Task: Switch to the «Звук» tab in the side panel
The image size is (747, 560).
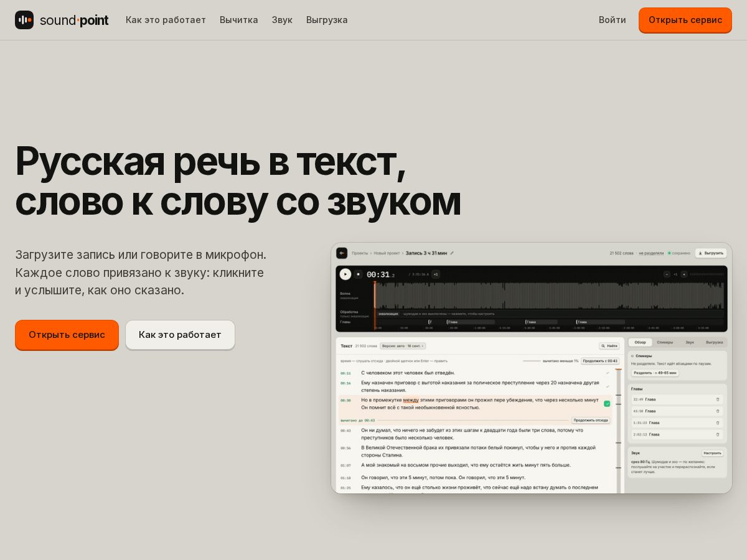Action: click(690, 342)
